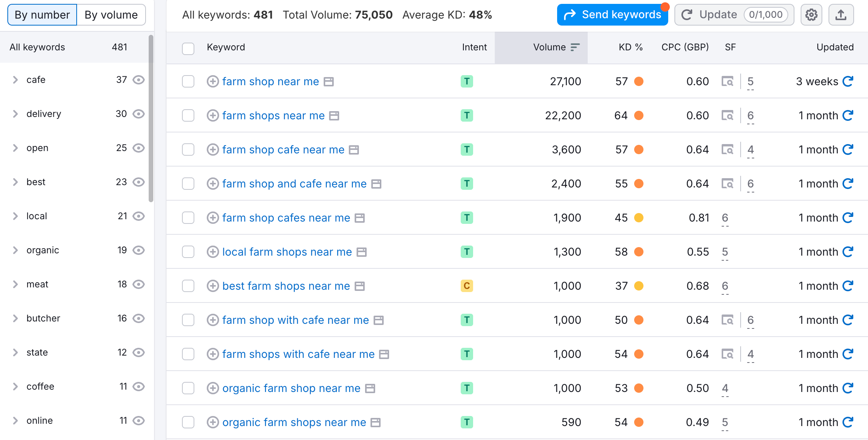View SERP features icon for 'farm shop and cafe near me'
Screen dimensions: 868x440
pos(727,184)
